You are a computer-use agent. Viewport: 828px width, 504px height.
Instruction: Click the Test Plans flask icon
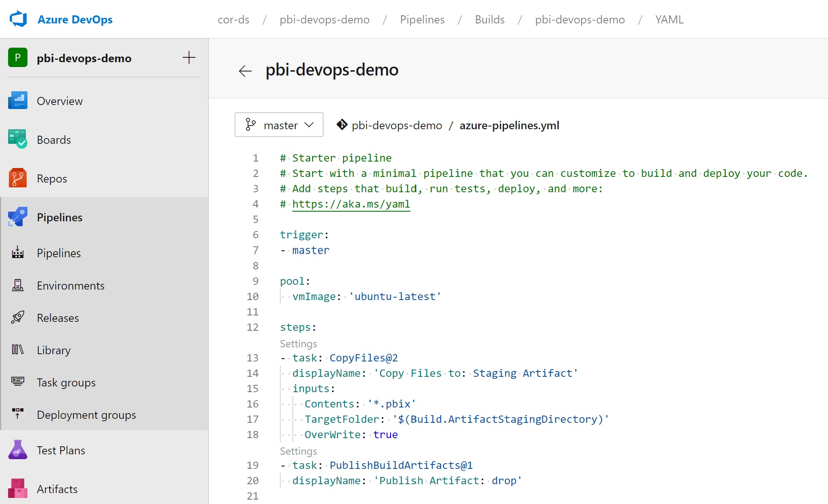pyautogui.click(x=17, y=450)
